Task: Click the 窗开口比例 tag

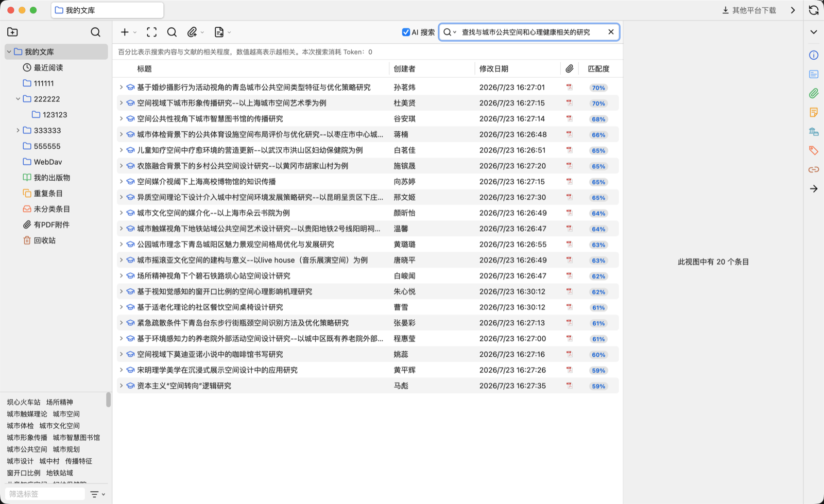Action: [24, 473]
